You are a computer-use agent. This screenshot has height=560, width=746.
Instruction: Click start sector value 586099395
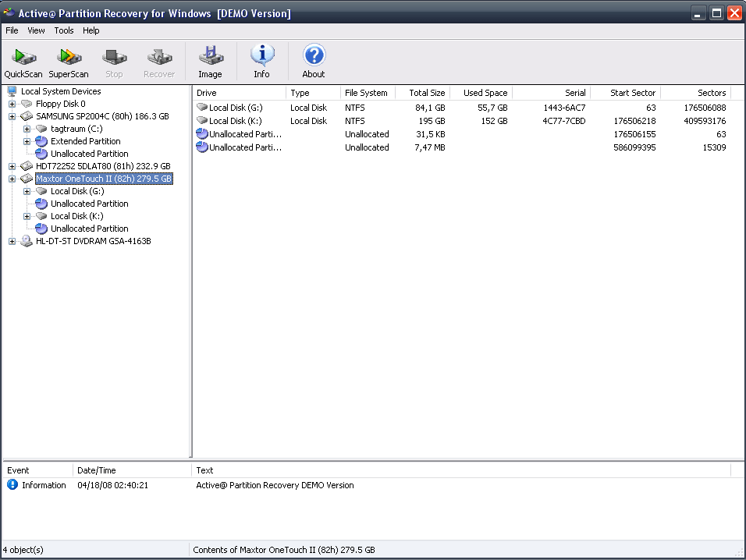(x=634, y=147)
